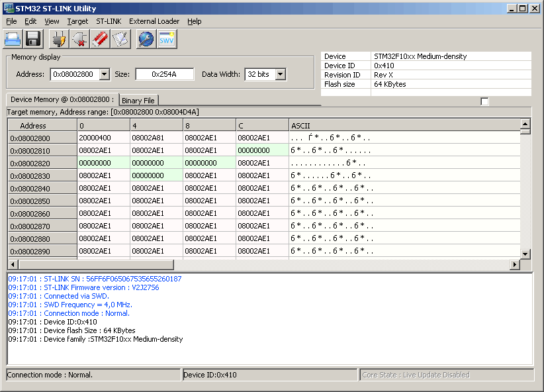
Task: Open the Target menu
Action: 77,21
